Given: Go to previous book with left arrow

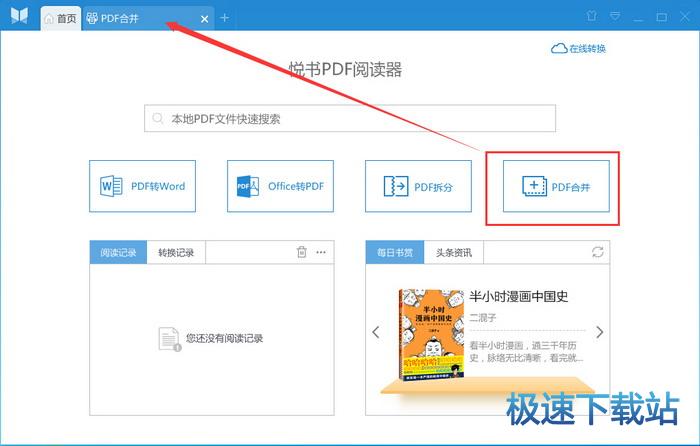Looking at the screenshot, I should [376, 332].
